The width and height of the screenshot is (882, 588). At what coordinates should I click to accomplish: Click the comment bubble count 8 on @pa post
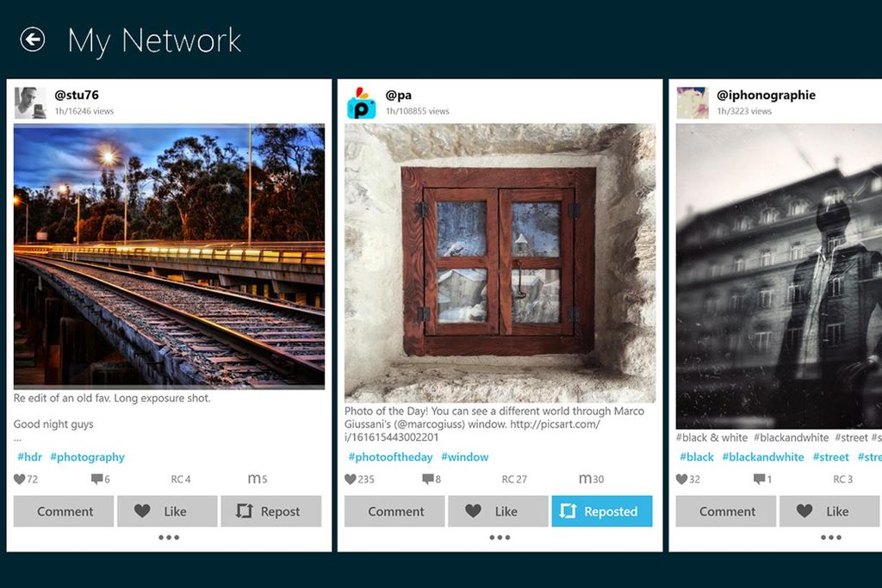(432, 479)
